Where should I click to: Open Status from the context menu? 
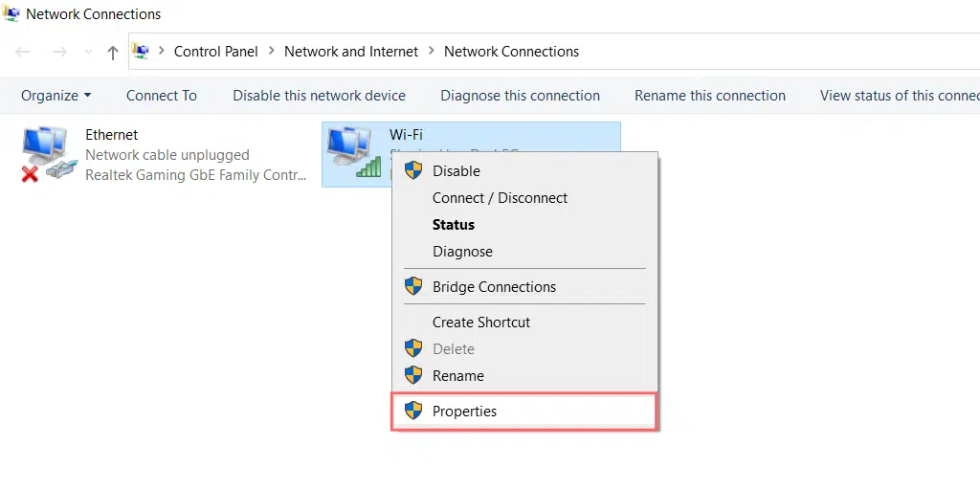453,225
